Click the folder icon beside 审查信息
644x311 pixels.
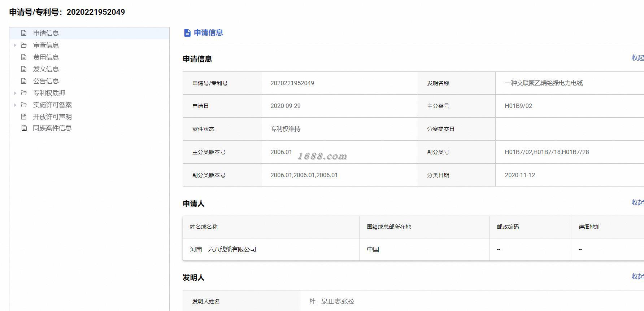tap(24, 45)
